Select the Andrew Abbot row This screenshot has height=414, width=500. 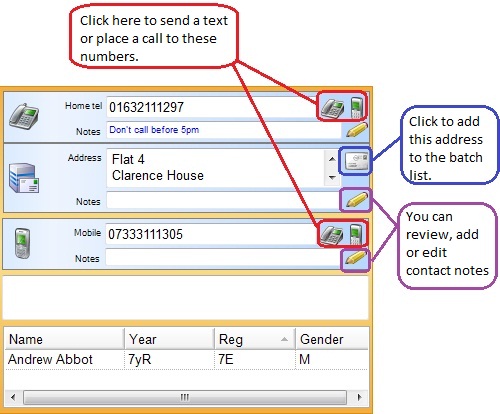coord(186,359)
